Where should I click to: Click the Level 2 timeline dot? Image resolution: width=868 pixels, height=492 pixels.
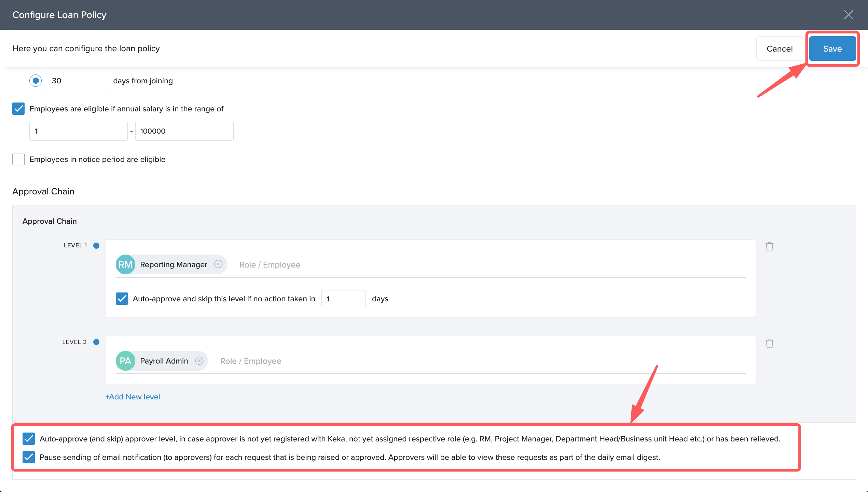click(96, 342)
